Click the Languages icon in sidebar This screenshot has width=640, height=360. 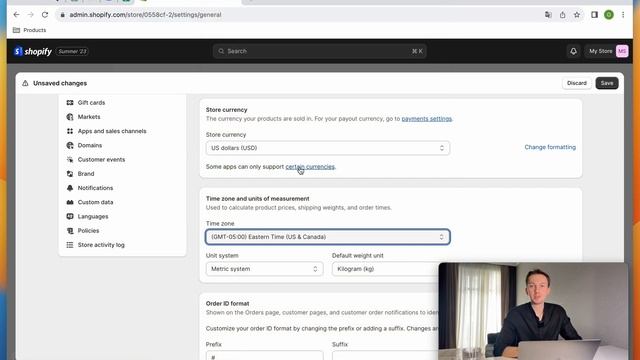(x=70, y=216)
